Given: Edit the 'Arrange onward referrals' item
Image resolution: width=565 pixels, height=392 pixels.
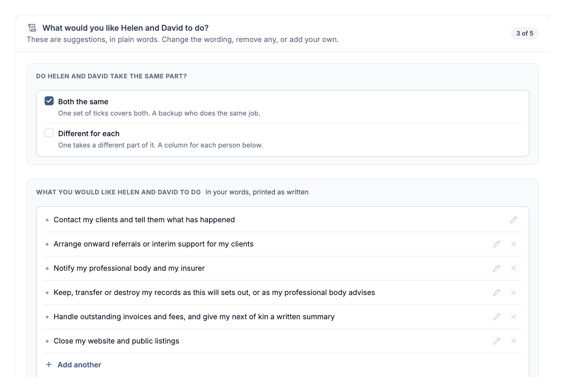Looking at the screenshot, I should (497, 244).
